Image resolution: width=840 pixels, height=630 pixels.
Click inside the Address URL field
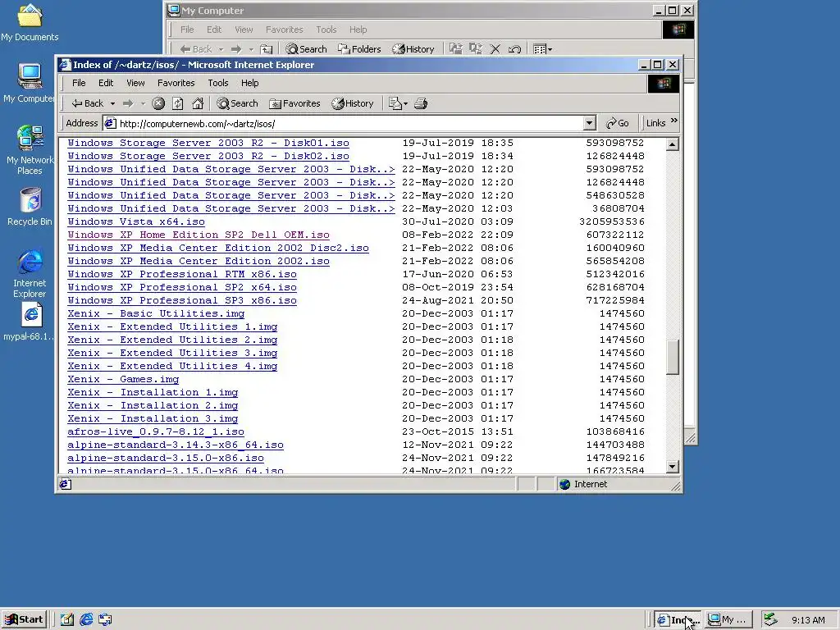pos(343,123)
